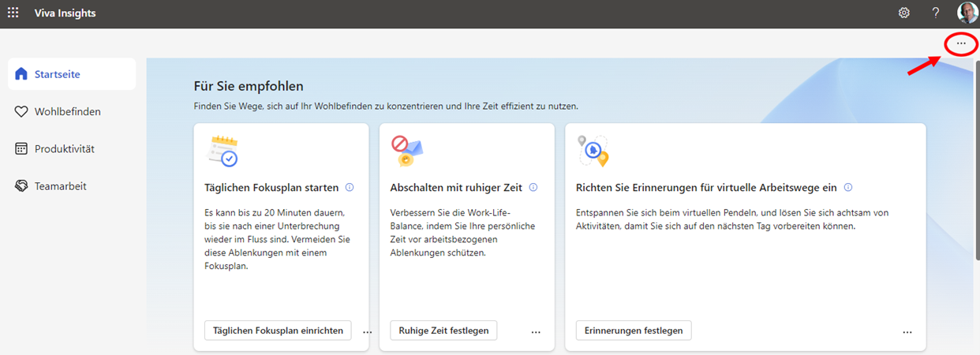The height and width of the screenshot is (355, 980).
Task: Click the daily focus plan calendar illustration
Action: click(222, 151)
